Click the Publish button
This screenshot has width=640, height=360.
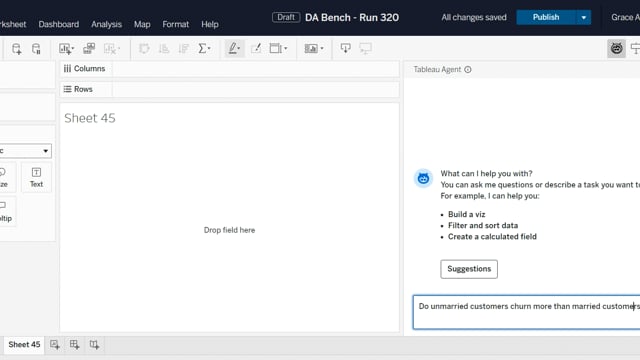(x=546, y=18)
